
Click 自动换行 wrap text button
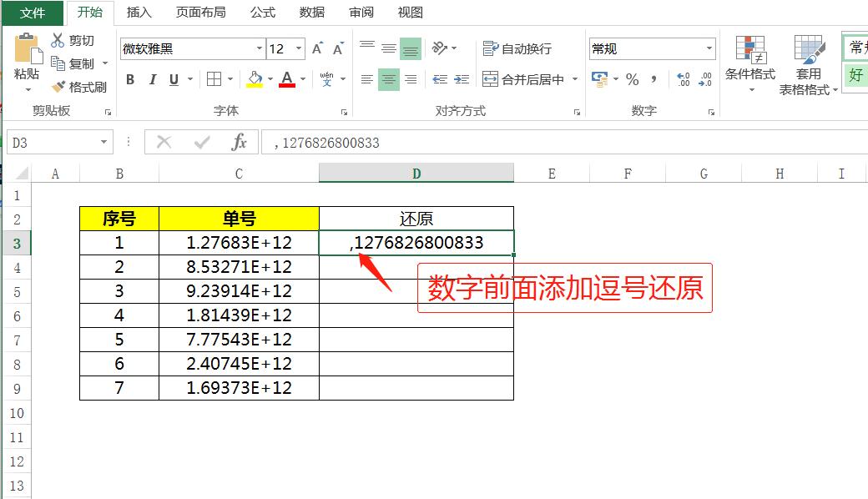tap(517, 48)
